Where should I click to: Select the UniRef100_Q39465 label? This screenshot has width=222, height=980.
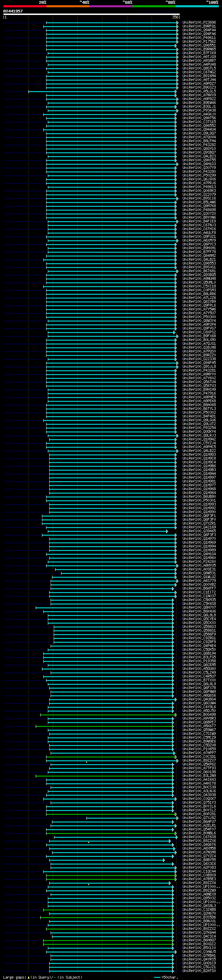click(x=199, y=531)
